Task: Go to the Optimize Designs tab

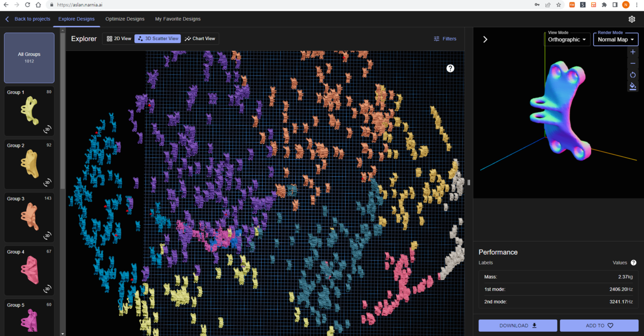Action: coord(125,19)
